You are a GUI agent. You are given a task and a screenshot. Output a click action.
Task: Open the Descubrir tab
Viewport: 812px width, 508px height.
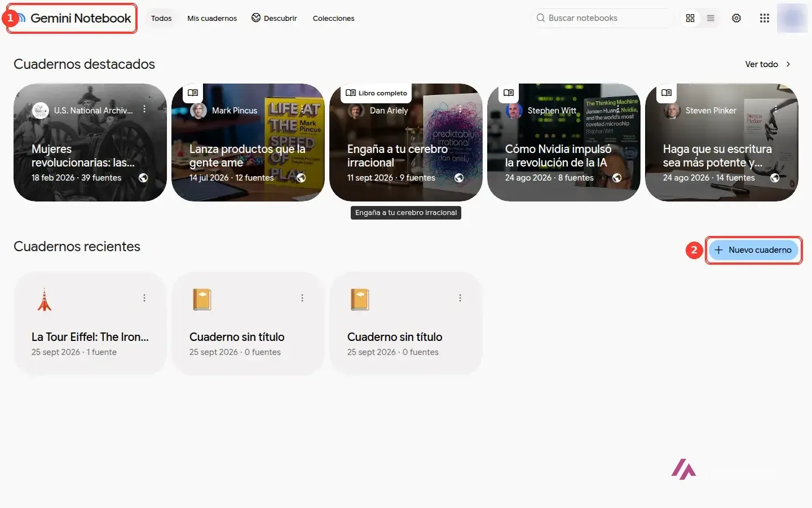pos(274,18)
